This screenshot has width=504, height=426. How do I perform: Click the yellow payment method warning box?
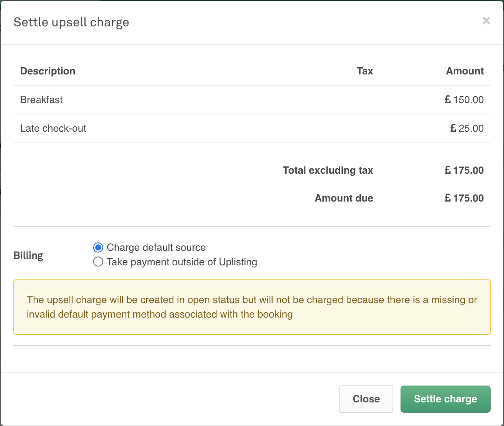(252, 307)
